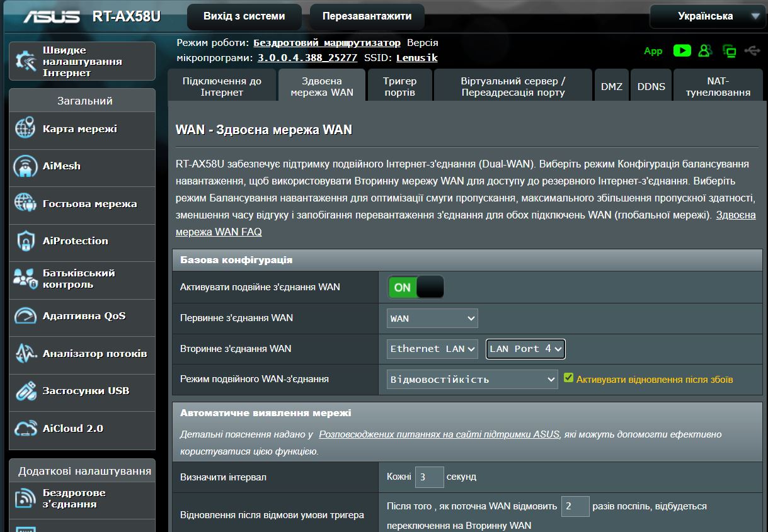Screen dimensions: 768x532
Task: Toggle the dual WAN ON switch
Action: click(x=415, y=288)
